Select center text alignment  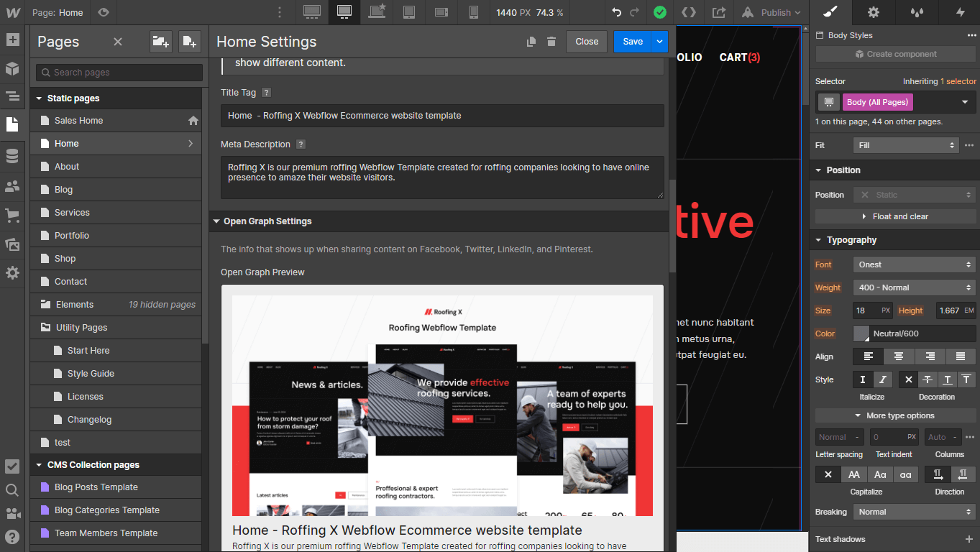(898, 356)
